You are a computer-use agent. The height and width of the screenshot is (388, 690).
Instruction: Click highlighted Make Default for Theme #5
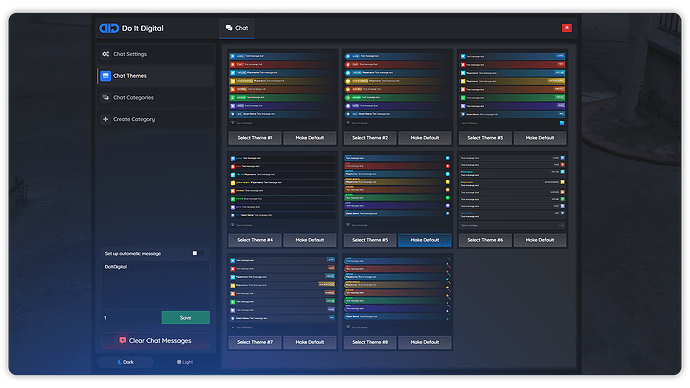tap(425, 240)
